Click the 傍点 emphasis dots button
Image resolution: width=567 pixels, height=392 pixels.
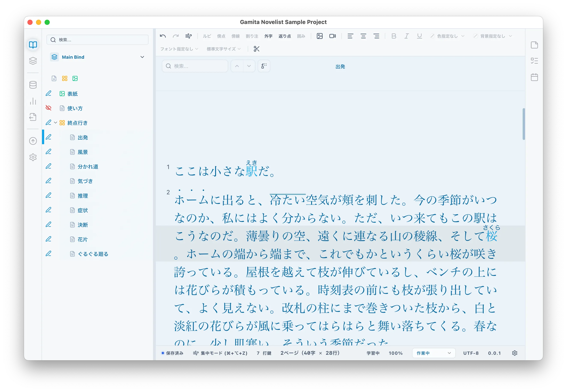[221, 36]
